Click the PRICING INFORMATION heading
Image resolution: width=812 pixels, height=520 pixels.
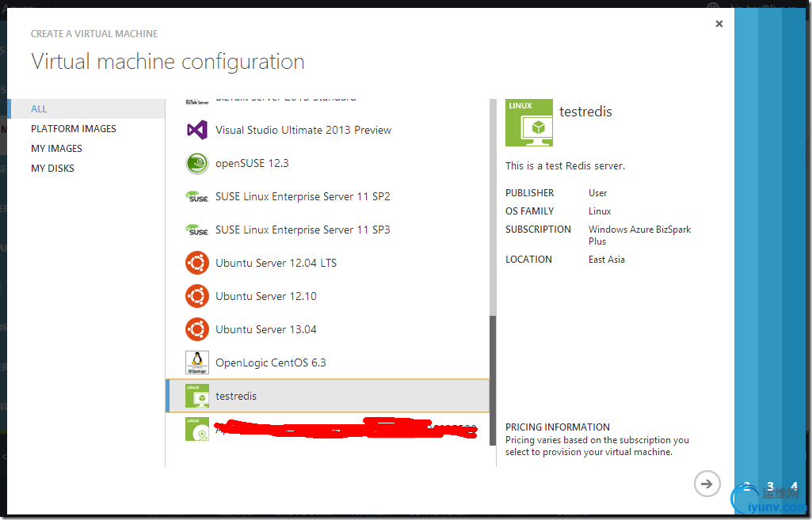(x=557, y=427)
